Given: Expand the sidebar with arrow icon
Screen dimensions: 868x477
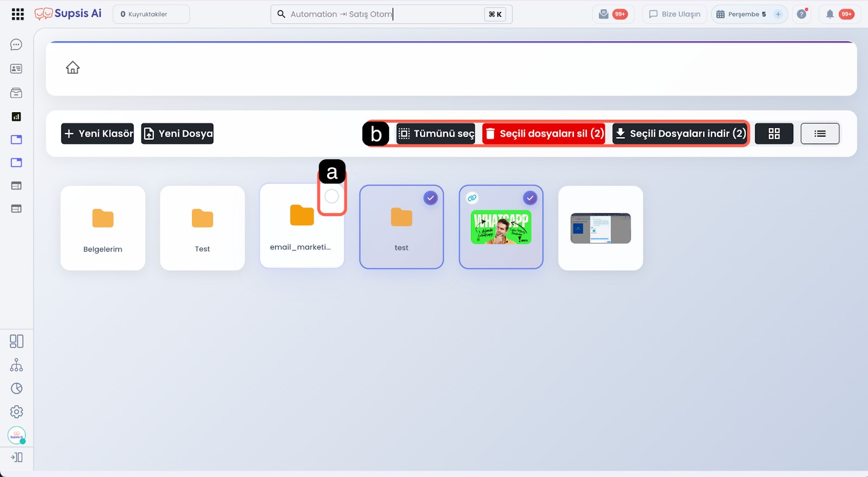Looking at the screenshot, I should pyautogui.click(x=16, y=457).
